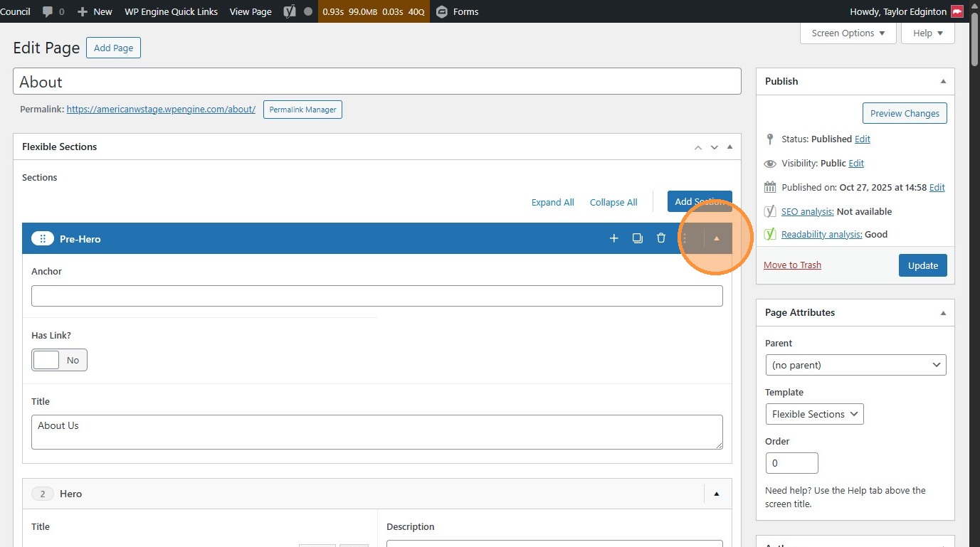Collapse the Publish metabox arrow
This screenshot has width=980, height=547.
pos(943,81)
